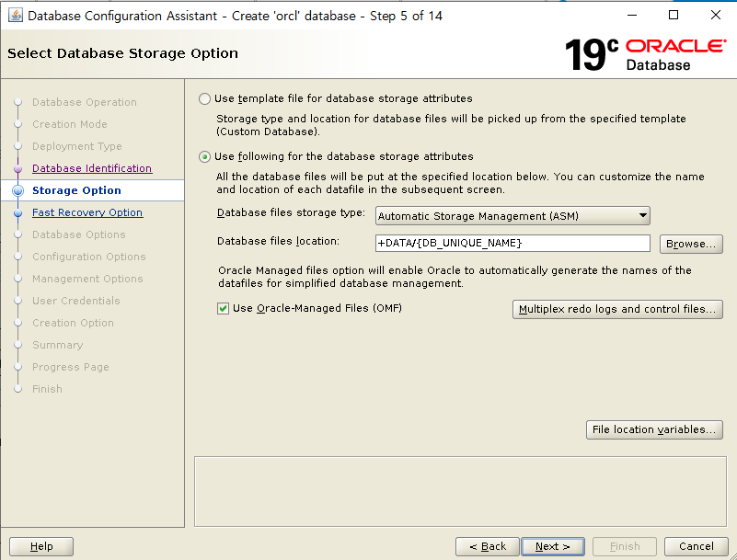Click the Fast Recovery Option step marker dot
This screenshot has width=737, height=560.
(x=17, y=212)
